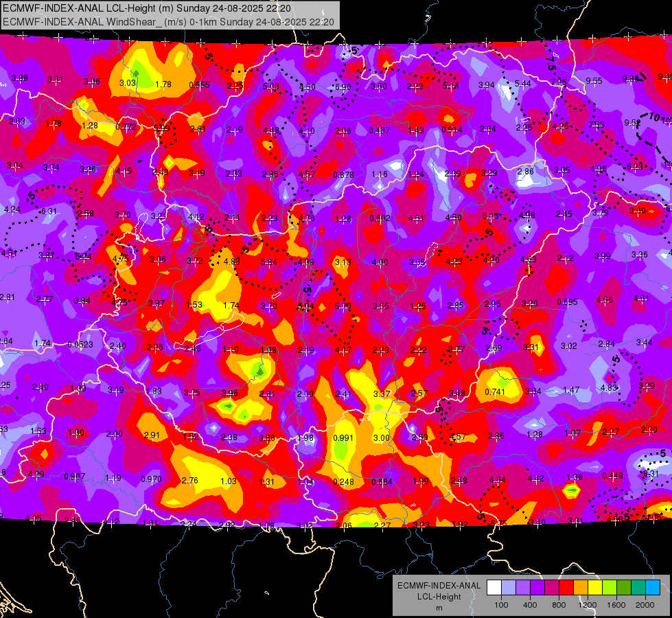Choose the lime green legend swatch

(x=610, y=588)
